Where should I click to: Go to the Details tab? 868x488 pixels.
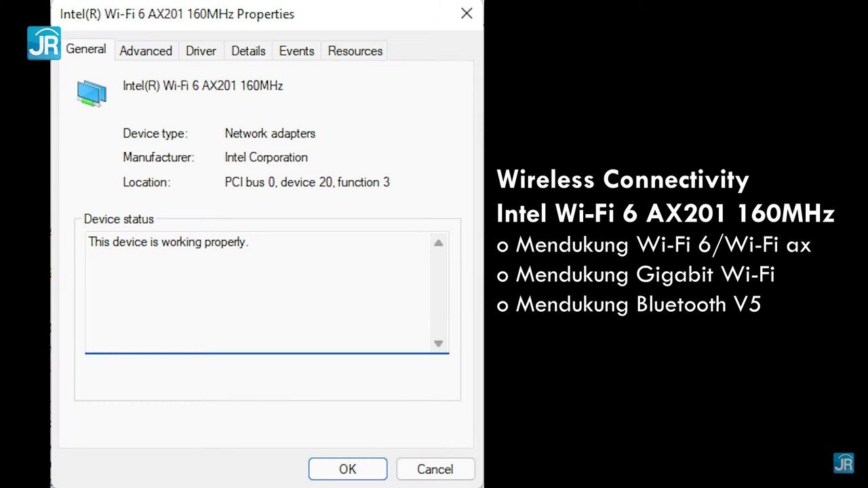pyautogui.click(x=248, y=51)
